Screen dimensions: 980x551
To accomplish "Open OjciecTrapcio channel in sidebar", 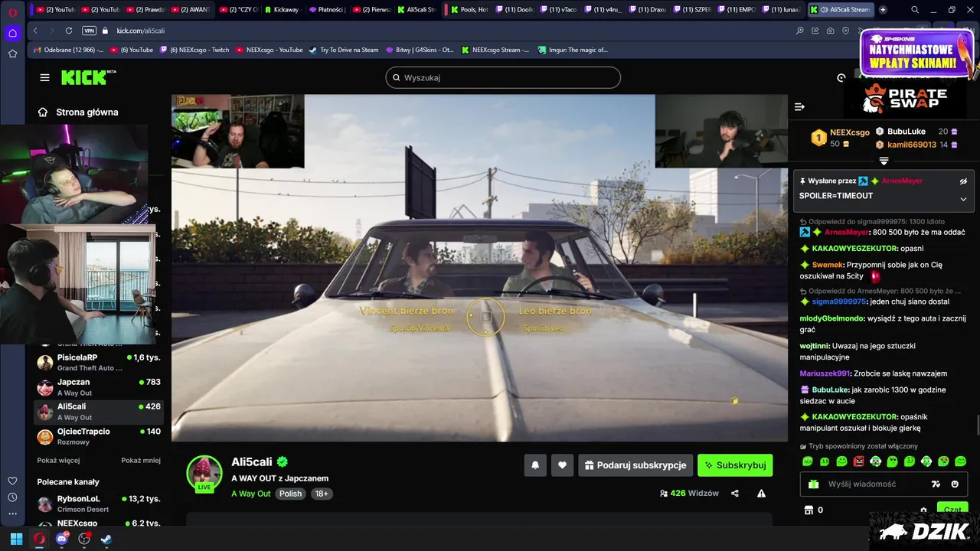I will coord(98,435).
